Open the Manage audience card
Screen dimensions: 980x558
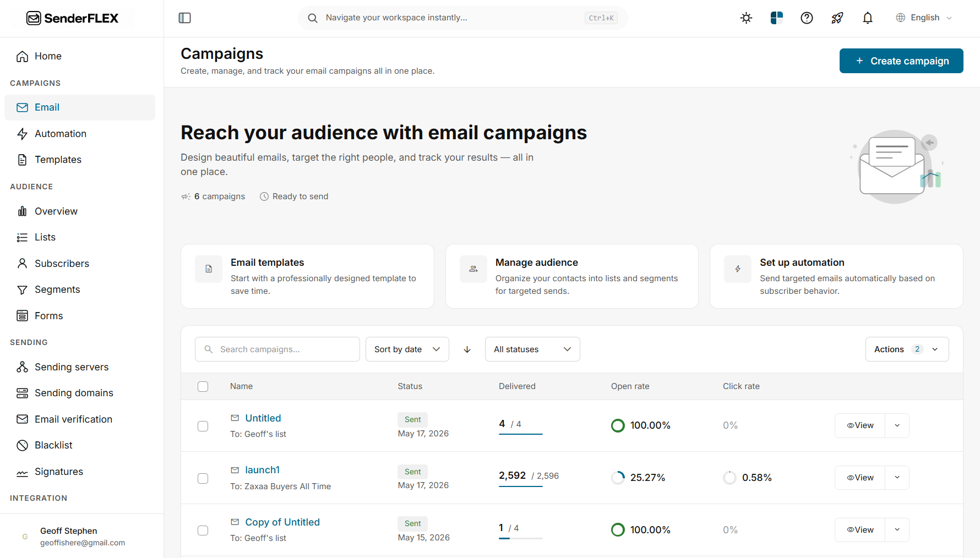click(x=572, y=276)
